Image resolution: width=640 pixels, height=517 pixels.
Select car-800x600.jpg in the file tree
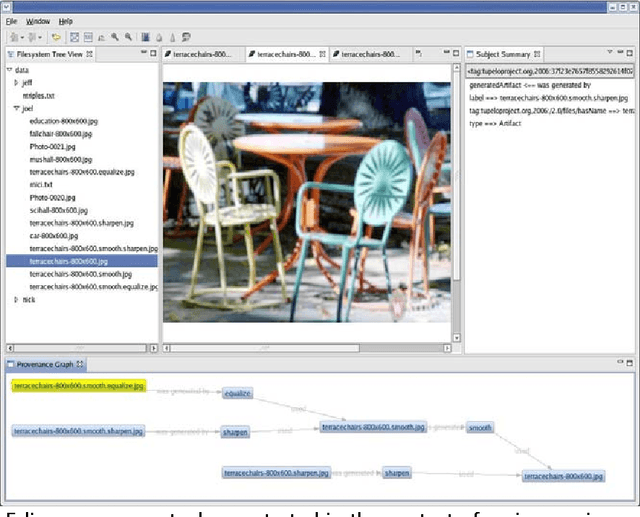(54, 236)
